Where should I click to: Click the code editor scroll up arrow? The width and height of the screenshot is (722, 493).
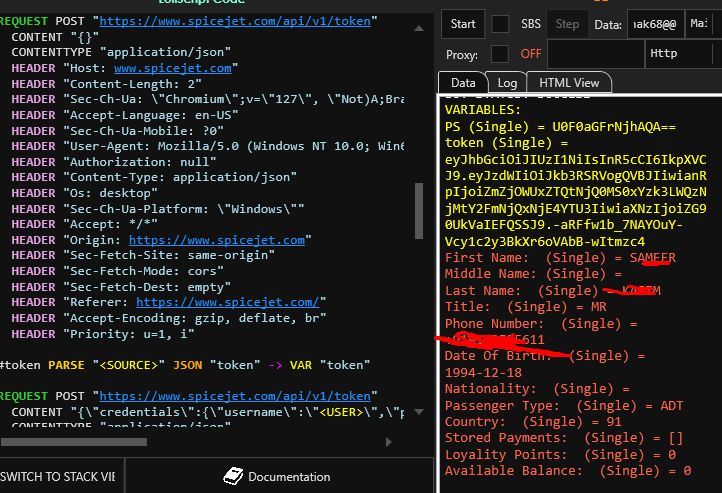[x=419, y=29]
